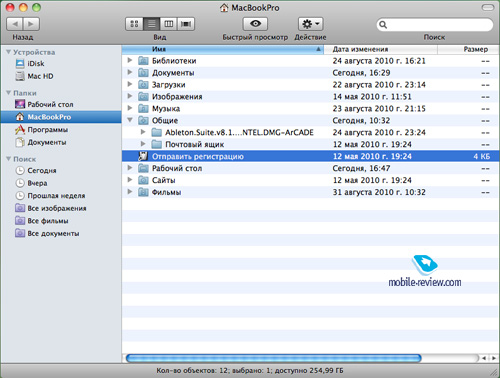
Task: Switch to list view mode
Action: [x=152, y=24]
